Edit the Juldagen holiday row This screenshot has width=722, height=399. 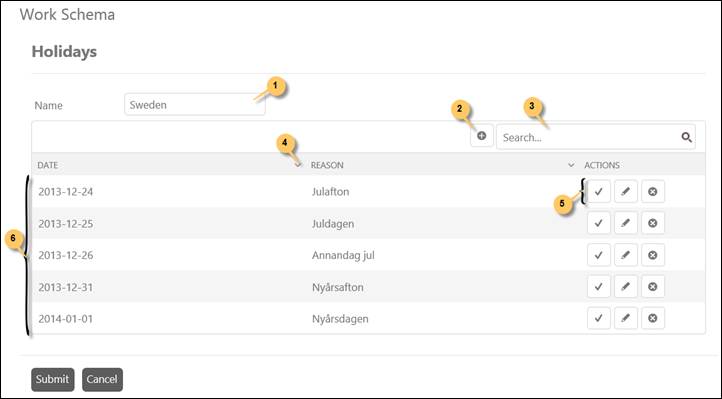625,223
